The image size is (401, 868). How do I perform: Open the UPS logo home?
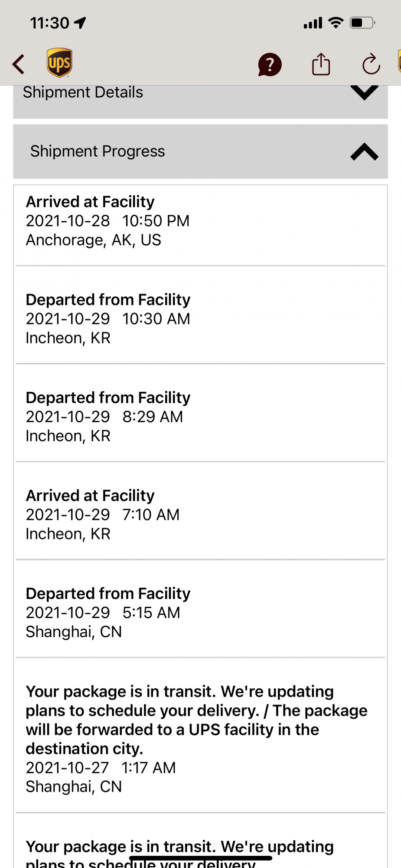coord(59,63)
